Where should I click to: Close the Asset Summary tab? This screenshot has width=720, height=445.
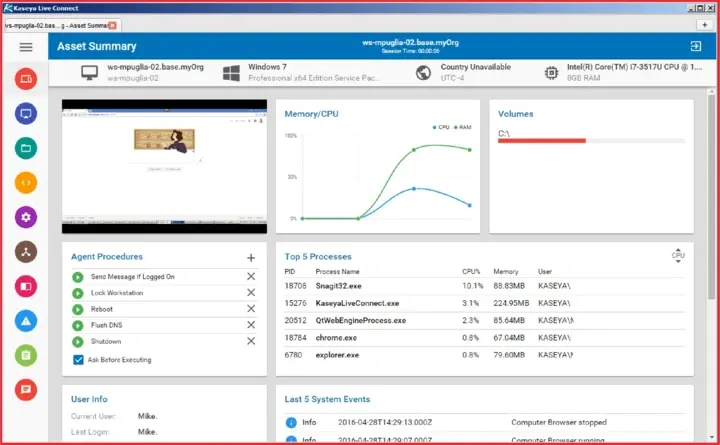(112, 26)
